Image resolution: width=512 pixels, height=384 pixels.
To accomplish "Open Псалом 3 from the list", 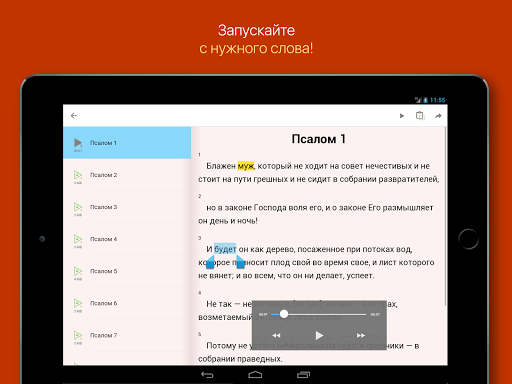I will pos(127,207).
